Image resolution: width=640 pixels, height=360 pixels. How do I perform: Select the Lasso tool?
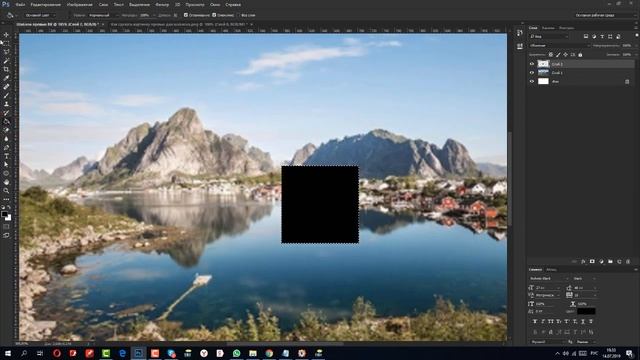tap(6, 52)
